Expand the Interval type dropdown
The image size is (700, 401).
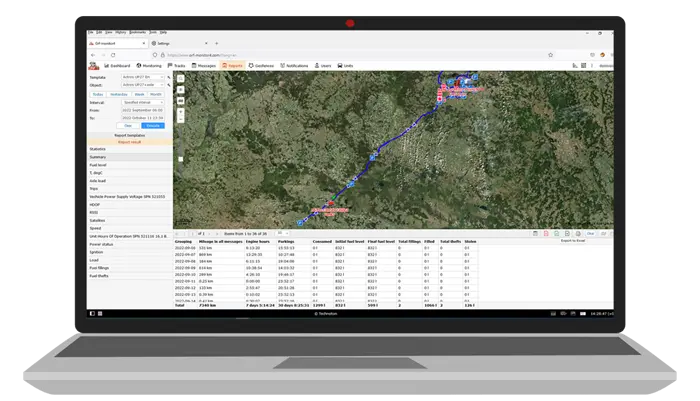[143, 102]
